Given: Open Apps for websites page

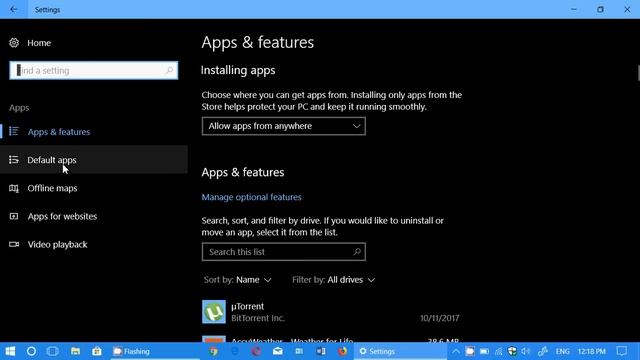Looking at the screenshot, I should 94,216.
